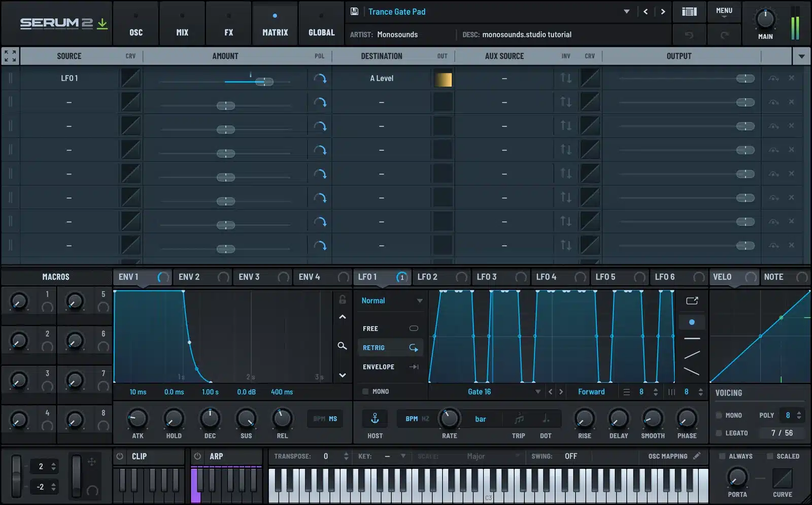
Task: Select FREE LFO trigger mode
Action: coord(390,328)
